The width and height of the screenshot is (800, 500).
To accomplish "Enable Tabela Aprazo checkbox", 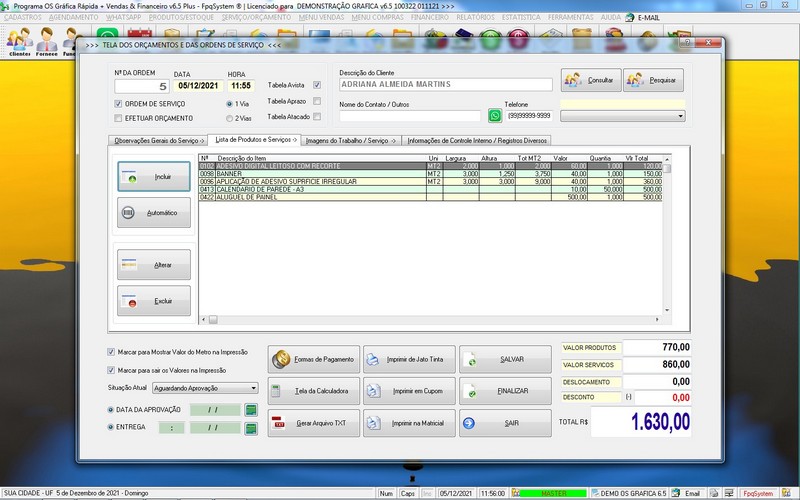I will coord(317,101).
